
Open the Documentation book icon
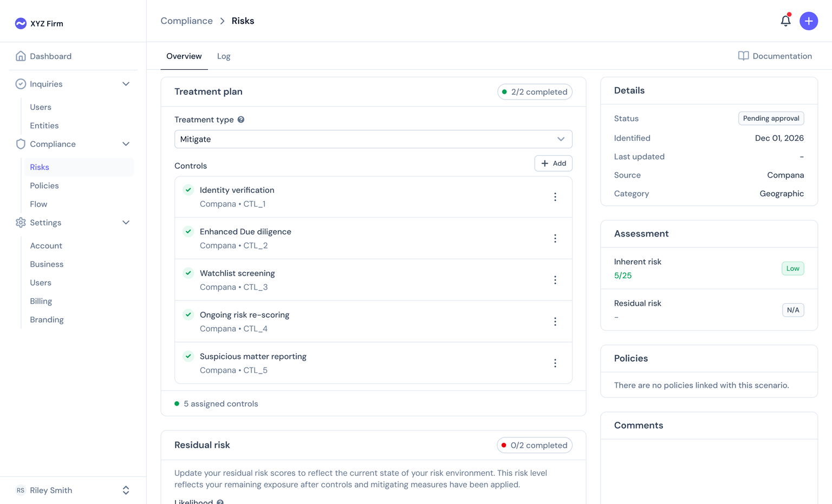pos(743,56)
